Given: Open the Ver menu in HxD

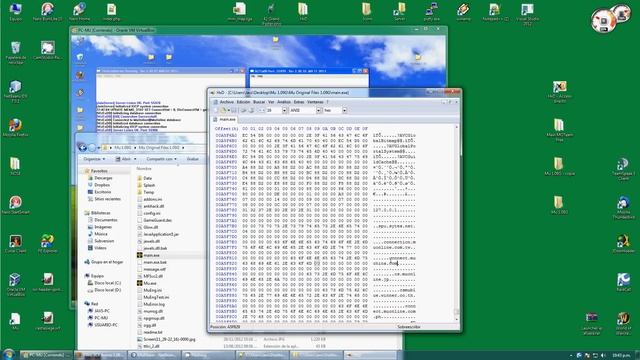Looking at the screenshot, I should coord(271,102).
